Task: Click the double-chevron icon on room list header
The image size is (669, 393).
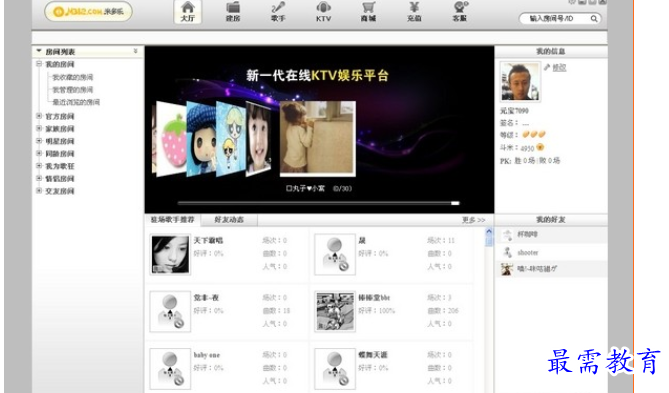Action: [x=135, y=51]
